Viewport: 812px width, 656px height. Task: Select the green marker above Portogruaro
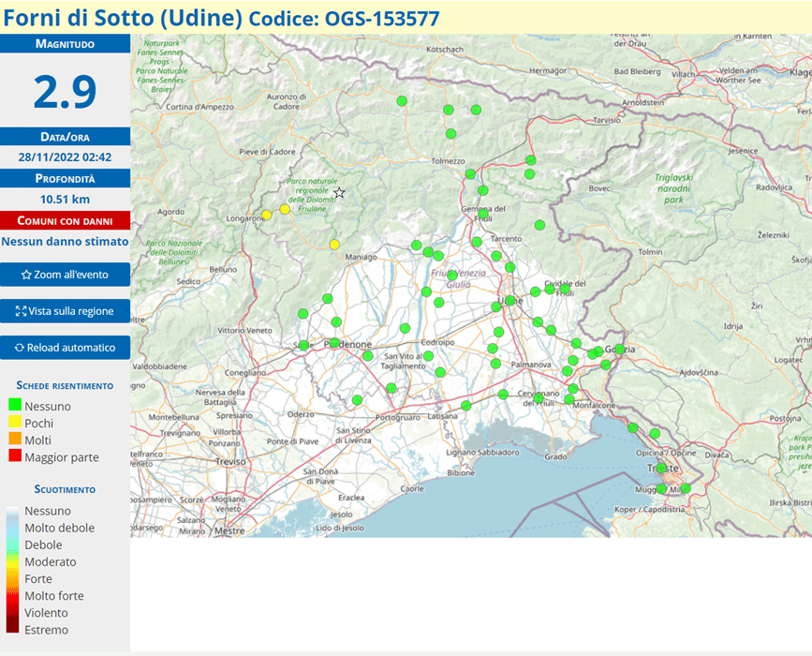pos(391,388)
